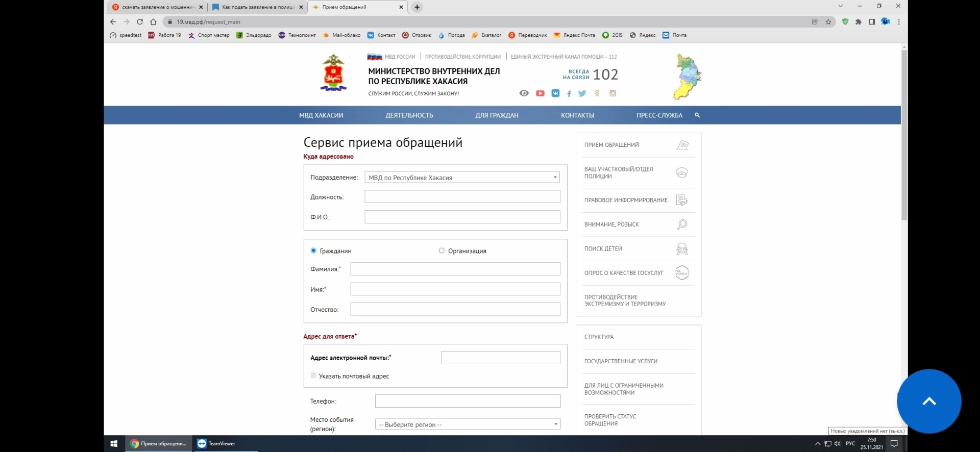Bookmark this page with star icon
Screen dimensions: 980x452
click(828, 22)
